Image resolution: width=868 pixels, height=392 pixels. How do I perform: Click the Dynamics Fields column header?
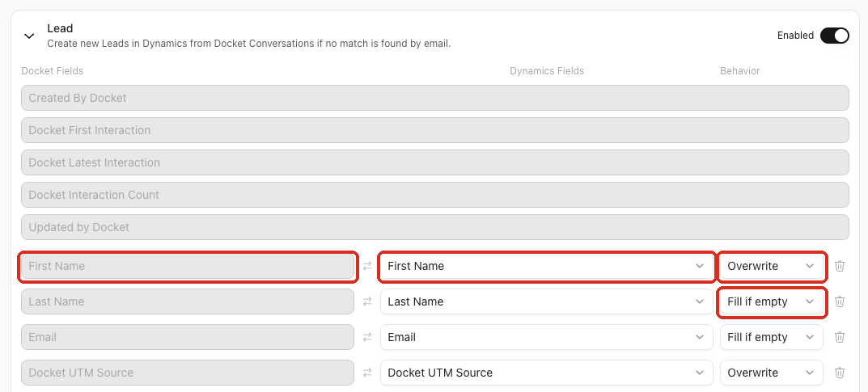(x=546, y=71)
